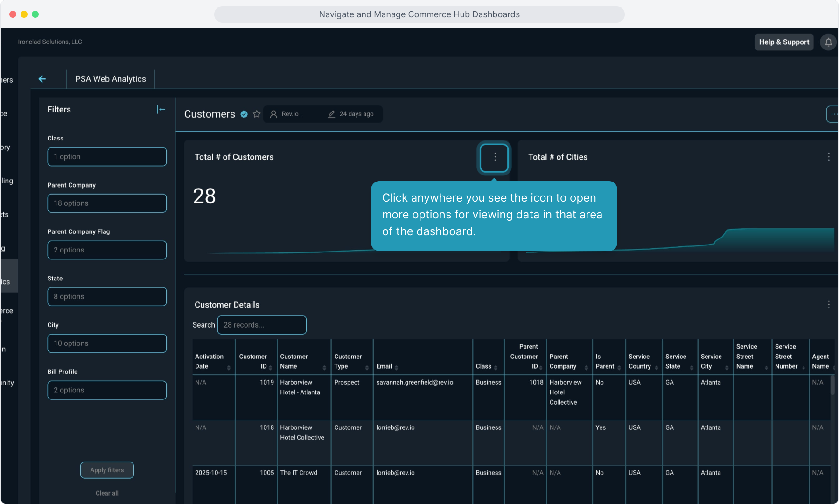Open the notifications bell
This screenshot has width=839, height=504.
point(828,42)
